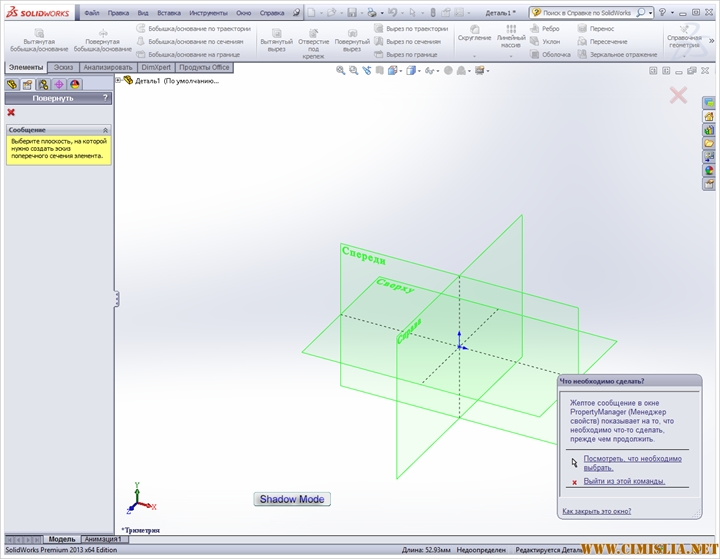Open the Вставка menu
The width and height of the screenshot is (720, 559).
click(x=169, y=13)
